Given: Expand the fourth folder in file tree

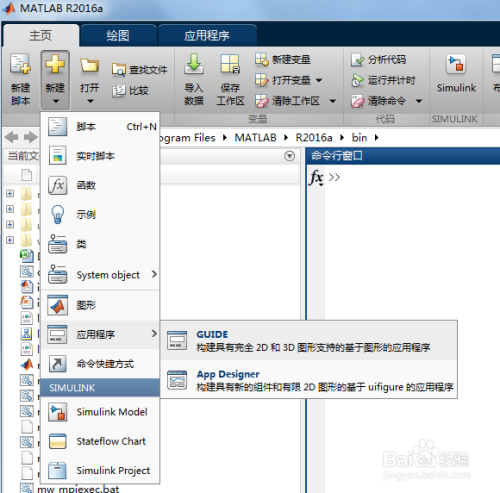Looking at the screenshot, I should pos(10,240).
